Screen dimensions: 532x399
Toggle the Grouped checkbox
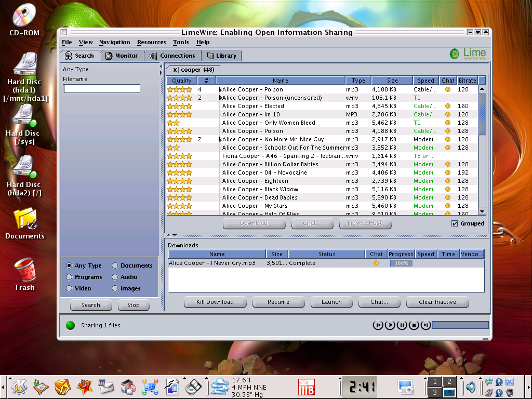455,223
